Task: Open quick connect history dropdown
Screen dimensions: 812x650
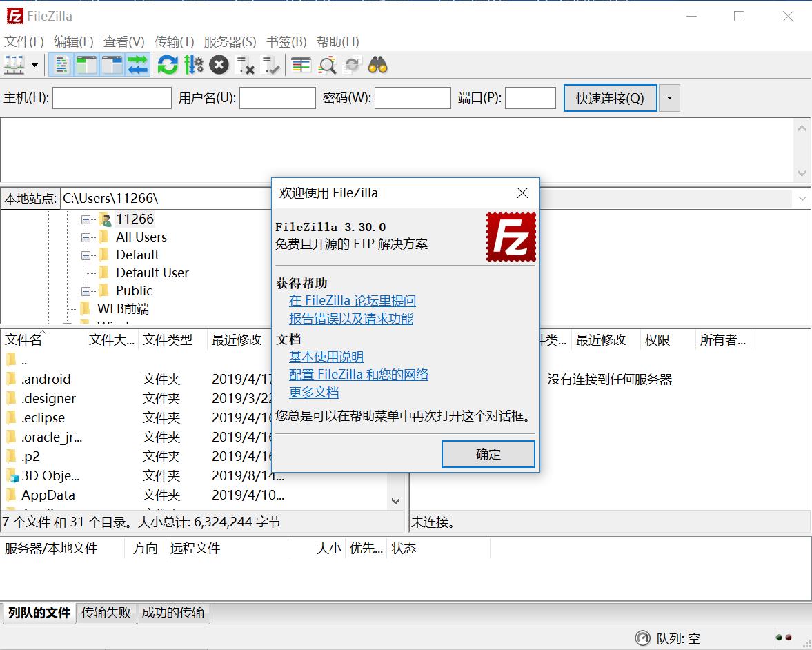Action: pos(669,98)
